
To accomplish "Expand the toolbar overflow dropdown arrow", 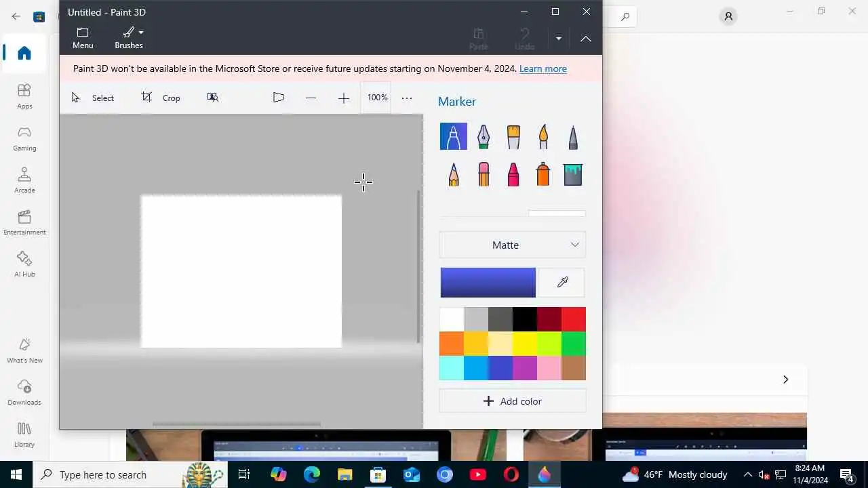I will (x=559, y=39).
